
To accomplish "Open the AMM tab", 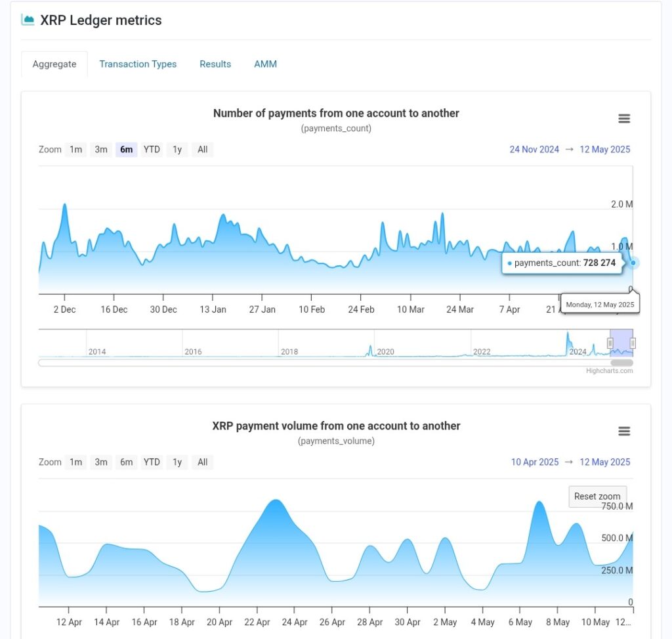I will pyautogui.click(x=265, y=64).
